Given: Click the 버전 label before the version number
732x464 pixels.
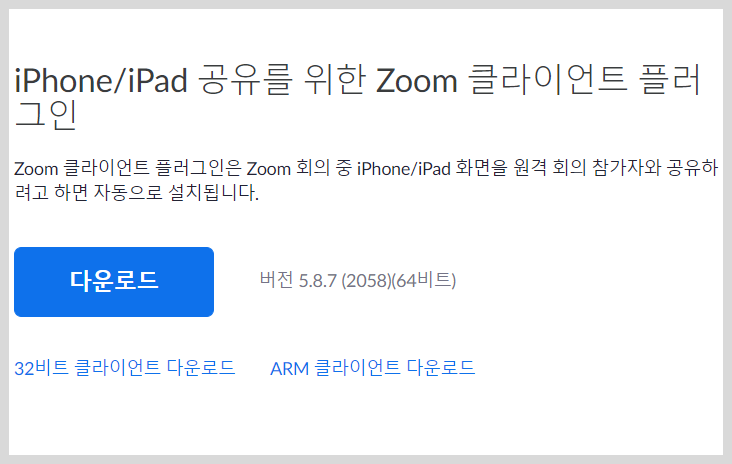Looking at the screenshot, I should coord(276,280).
